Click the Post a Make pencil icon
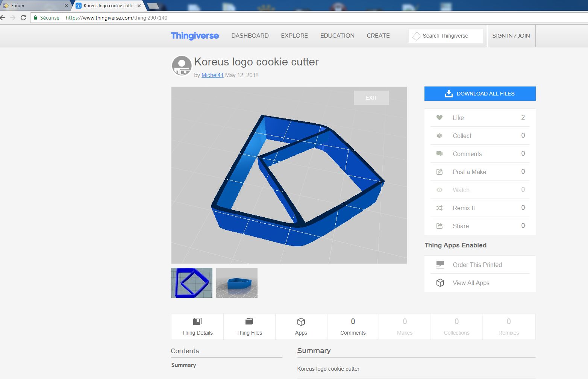 click(x=439, y=172)
